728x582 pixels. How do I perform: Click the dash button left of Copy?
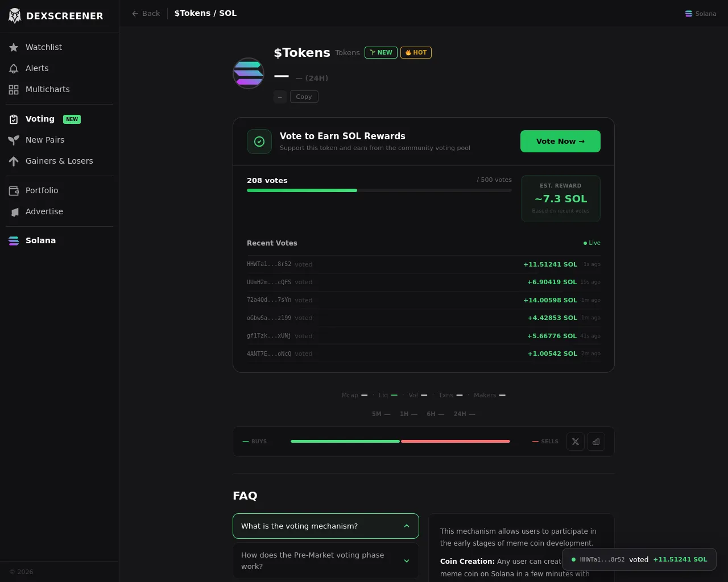click(x=280, y=97)
